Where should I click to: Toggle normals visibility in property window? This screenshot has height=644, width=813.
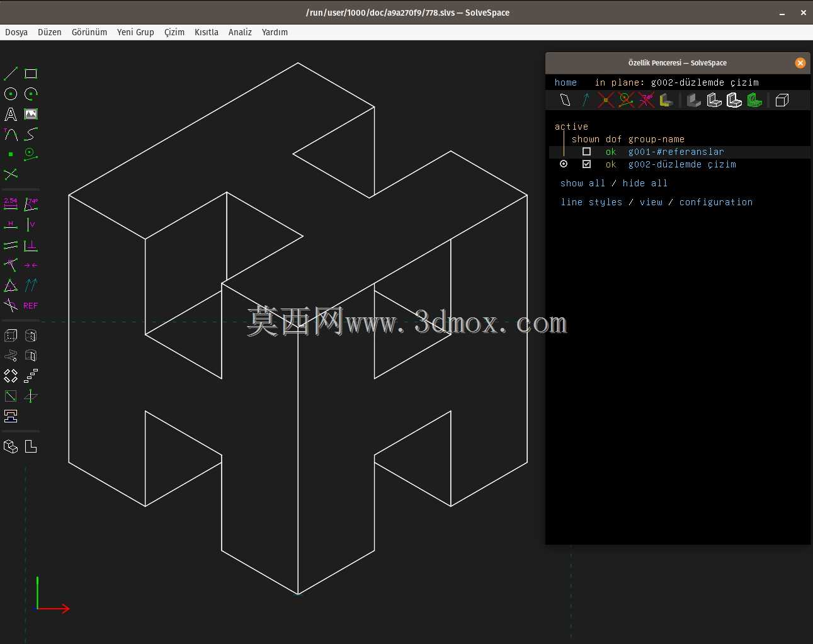(x=586, y=100)
